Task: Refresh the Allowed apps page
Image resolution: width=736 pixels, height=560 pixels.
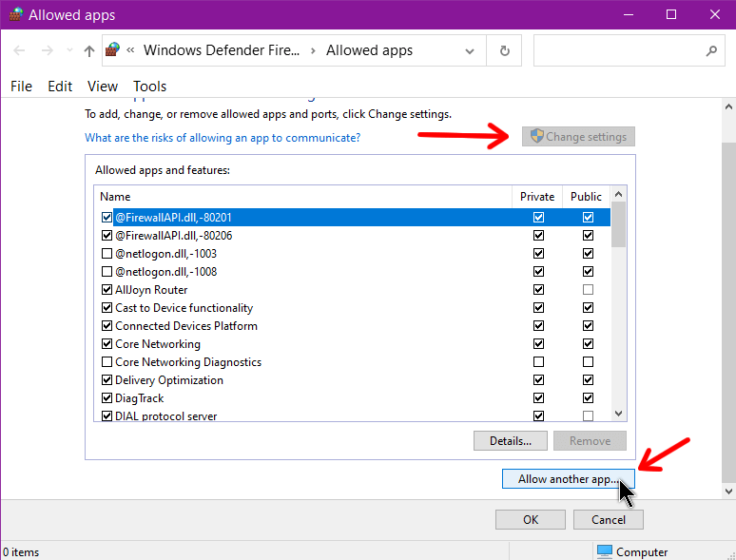Action: pos(504,50)
